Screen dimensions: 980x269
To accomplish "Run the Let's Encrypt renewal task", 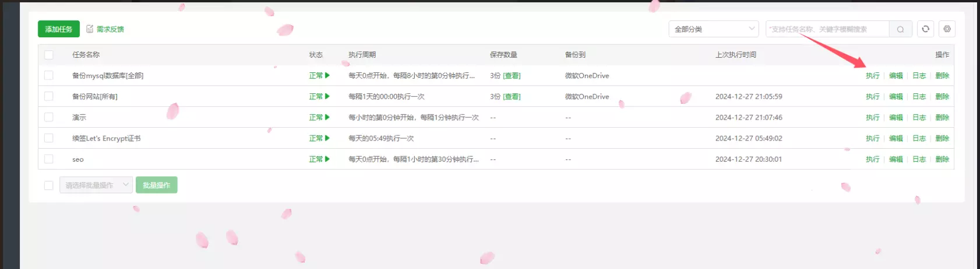I will point(872,138).
